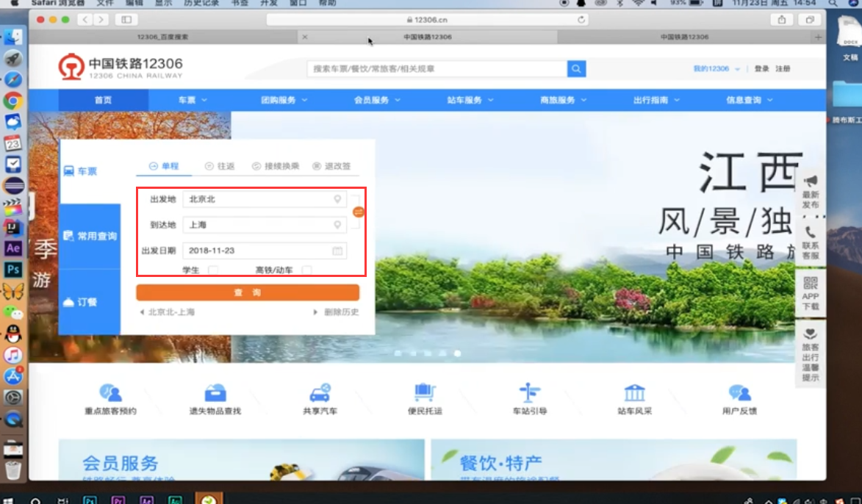Viewport: 862px width, 504px height.
Task: Click 删除历史 link
Action: 342,312
